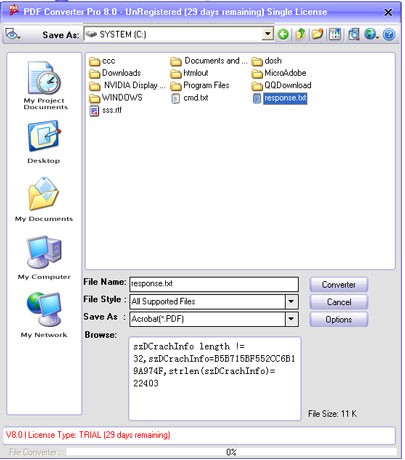Open My Network in sidebar
405x460 pixels.
[44, 315]
